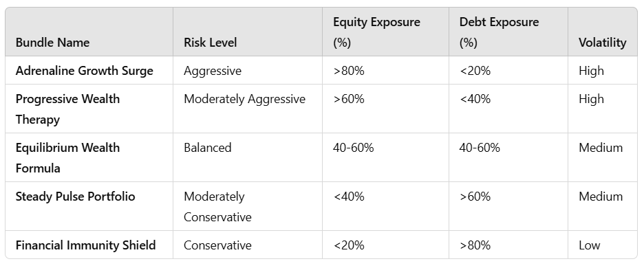644x268 pixels.
Task: Select the Debt Exposure (%) header
Action: click(499, 32)
